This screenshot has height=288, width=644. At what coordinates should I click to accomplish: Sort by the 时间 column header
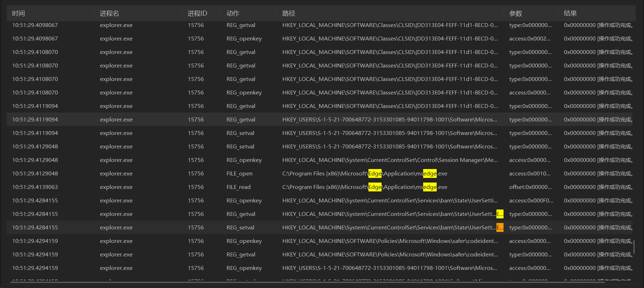(x=18, y=13)
